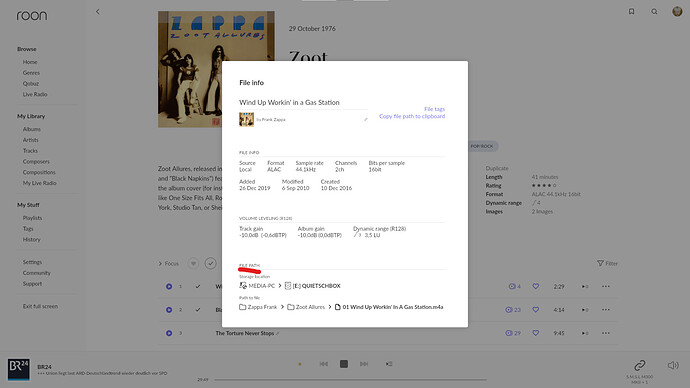Open Compositions in My Library
690x388 pixels.
click(x=39, y=172)
